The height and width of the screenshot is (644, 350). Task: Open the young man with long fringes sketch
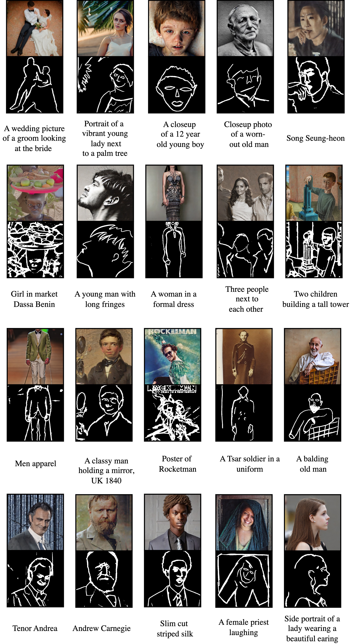pos(105,250)
